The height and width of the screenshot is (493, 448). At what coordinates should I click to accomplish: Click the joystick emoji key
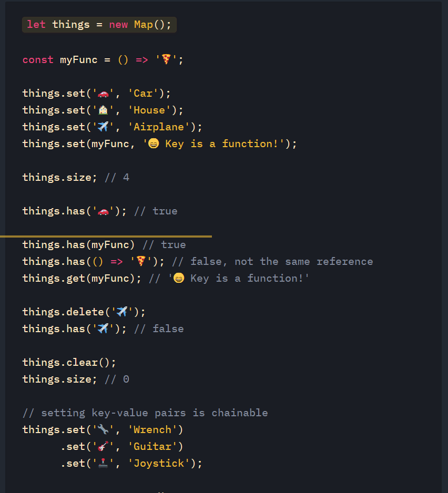tap(103, 464)
